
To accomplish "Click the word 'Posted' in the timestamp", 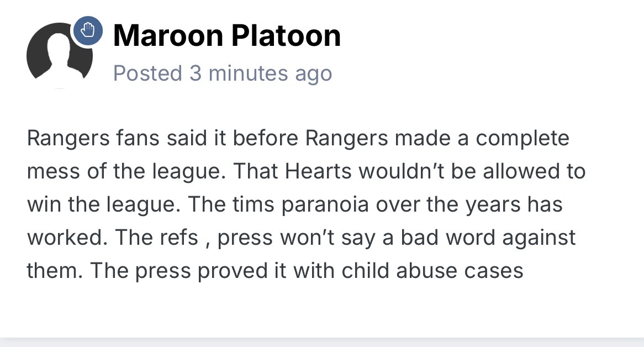I will (x=147, y=74).
